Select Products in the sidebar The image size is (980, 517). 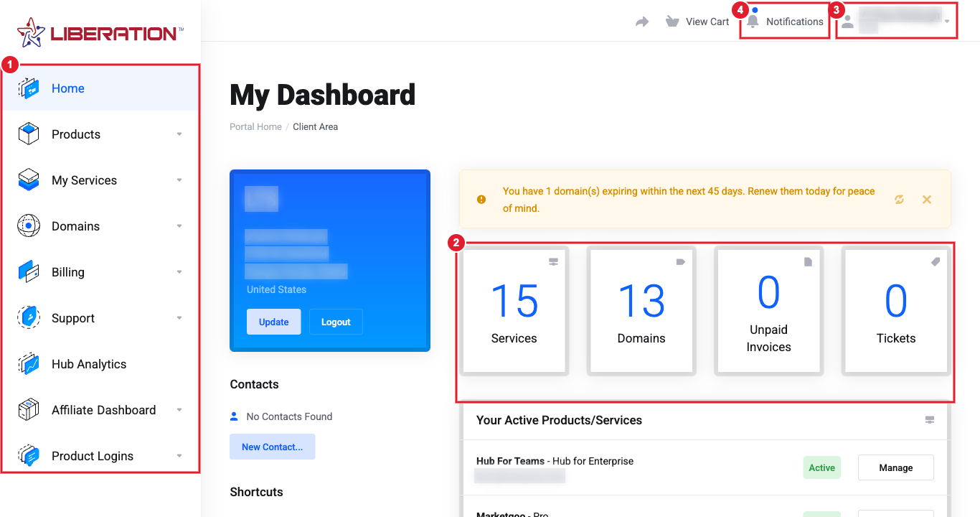pyautogui.click(x=76, y=134)
